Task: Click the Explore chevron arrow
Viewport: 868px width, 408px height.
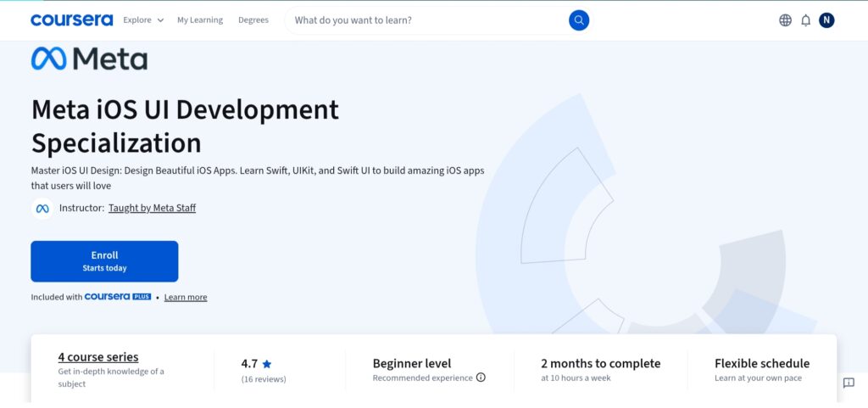Action: [160, 20]
